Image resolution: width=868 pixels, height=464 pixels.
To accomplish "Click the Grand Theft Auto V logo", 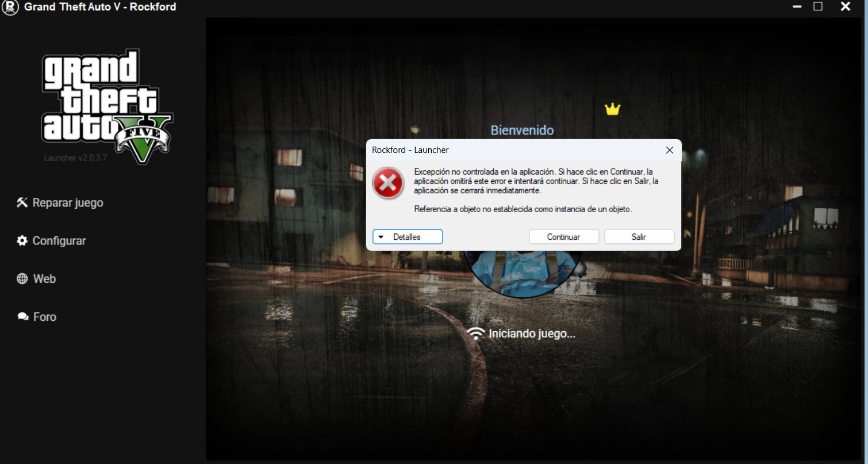I will point(106,103).
